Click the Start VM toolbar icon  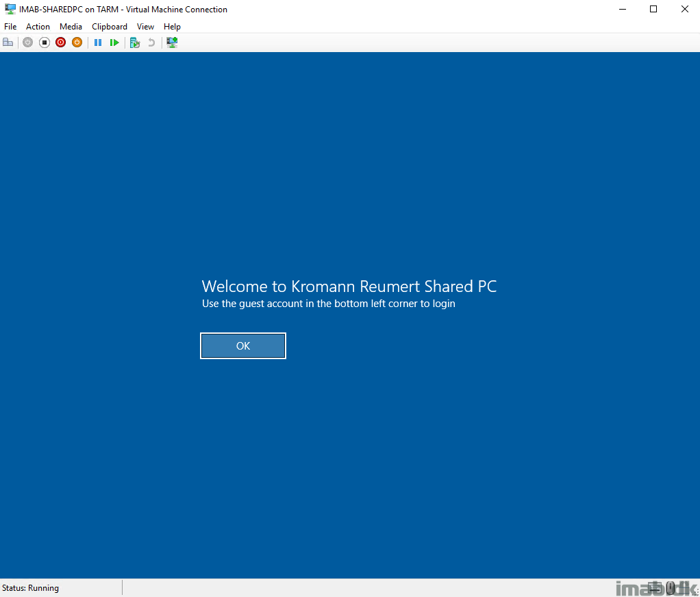(27, 42)
